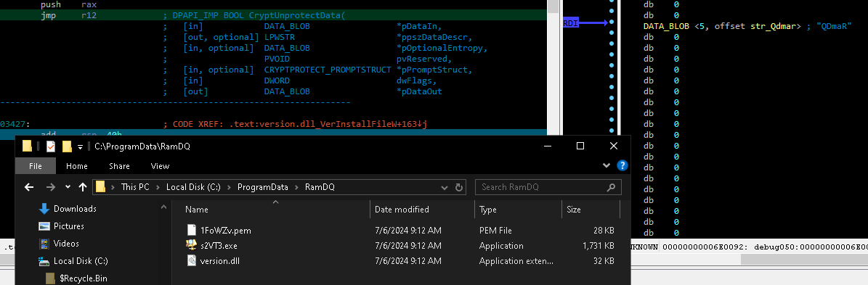Open the address bar history dropdown
The height and width of the screenshot is (285, 868).
coord(445,187)
